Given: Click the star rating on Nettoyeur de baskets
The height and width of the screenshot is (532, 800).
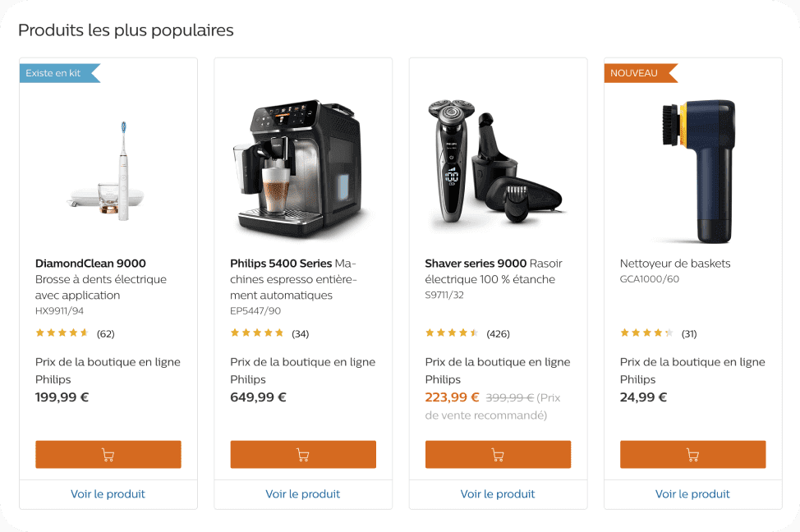Looking at the screenshot, I should (x=643, y=332).
